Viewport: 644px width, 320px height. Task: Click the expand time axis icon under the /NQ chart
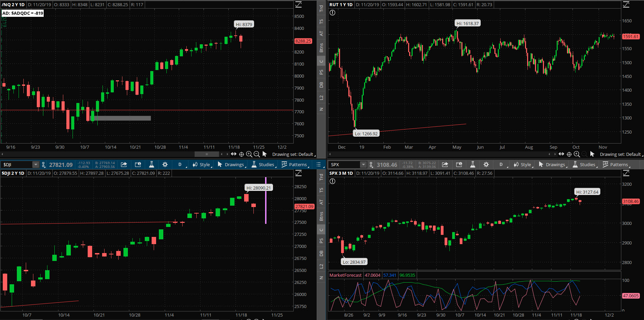coord(234,154)
